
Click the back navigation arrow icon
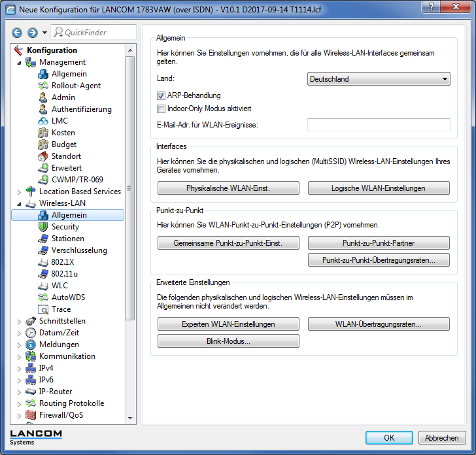tap(17, 33)
